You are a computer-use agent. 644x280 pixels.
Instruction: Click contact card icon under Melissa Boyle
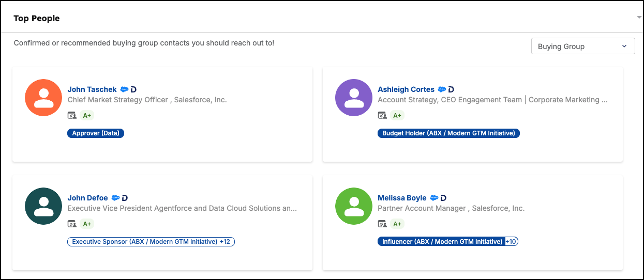(x=382, y=224)
